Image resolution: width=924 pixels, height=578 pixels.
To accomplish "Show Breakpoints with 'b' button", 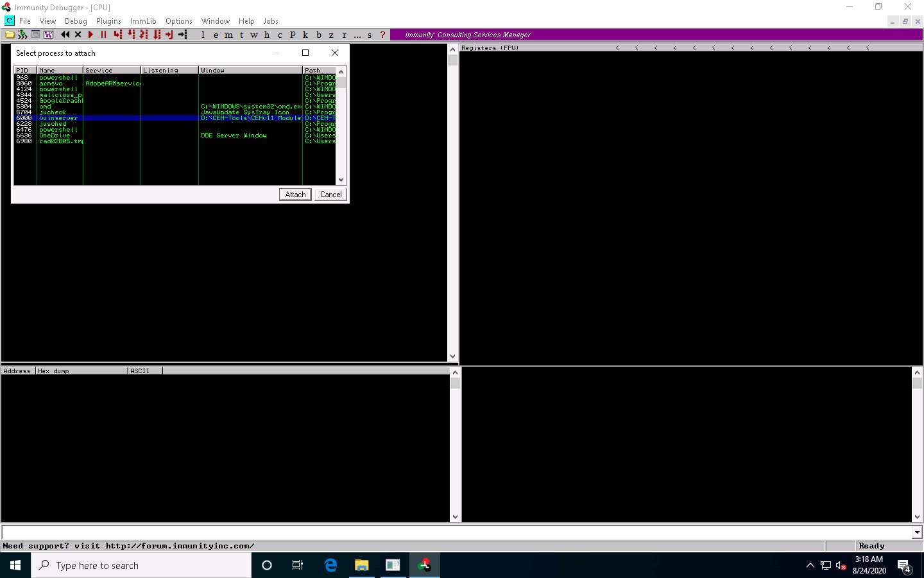I will pyautogui.click(x=319, y=35).
